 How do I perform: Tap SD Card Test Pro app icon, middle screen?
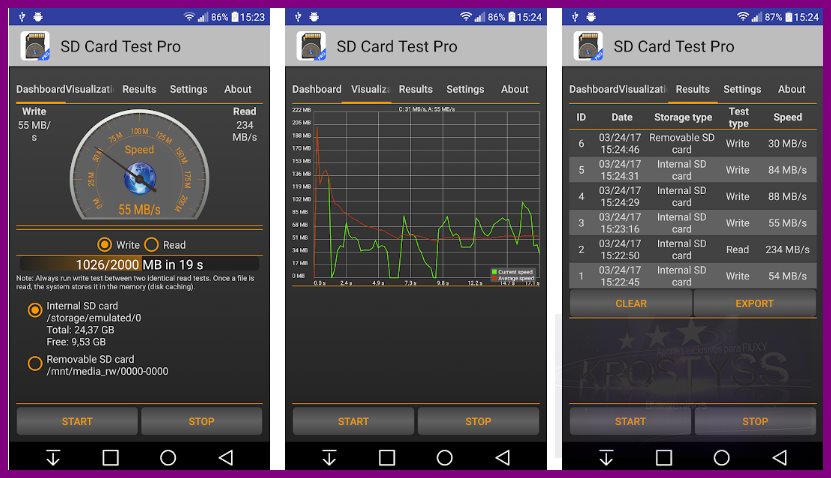pos(312,46)
